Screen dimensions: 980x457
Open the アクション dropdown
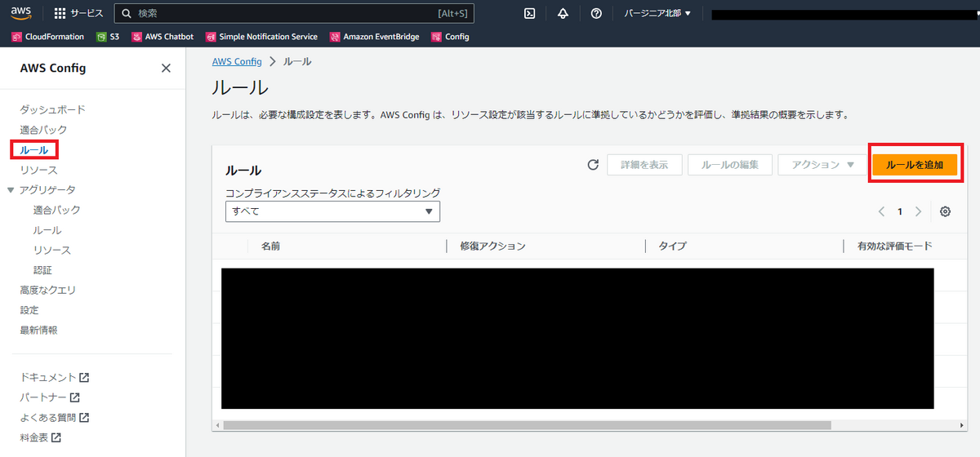(822, 165)
